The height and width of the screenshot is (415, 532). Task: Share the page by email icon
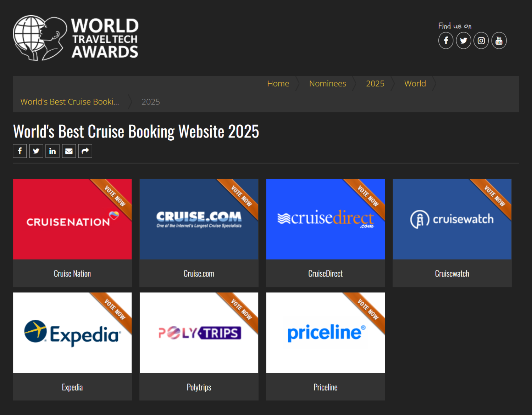point(69,151)
